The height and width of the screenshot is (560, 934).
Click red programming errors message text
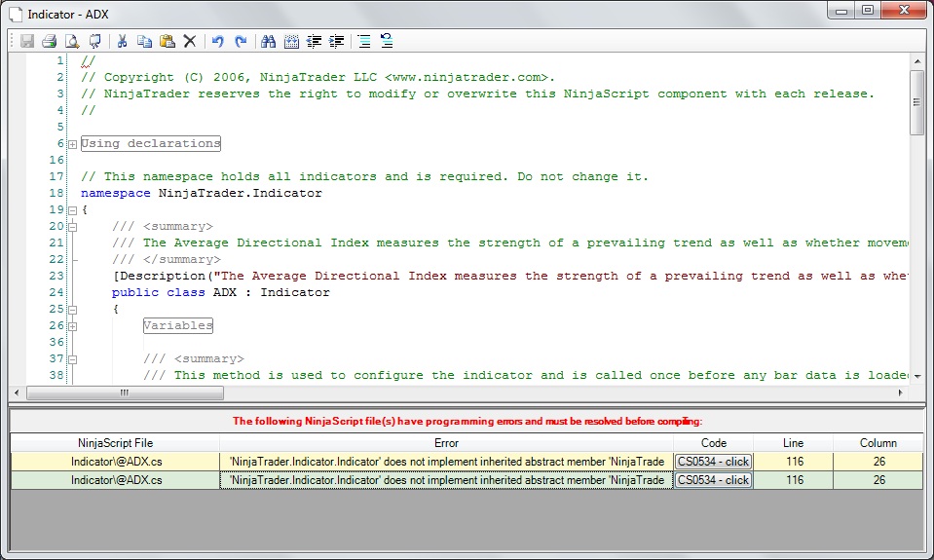coord(467,421)
